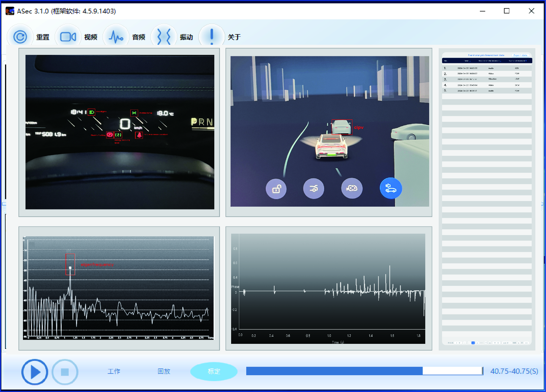
Task: Go to next page 下一页 in pagination
Action: click(496, 343)
